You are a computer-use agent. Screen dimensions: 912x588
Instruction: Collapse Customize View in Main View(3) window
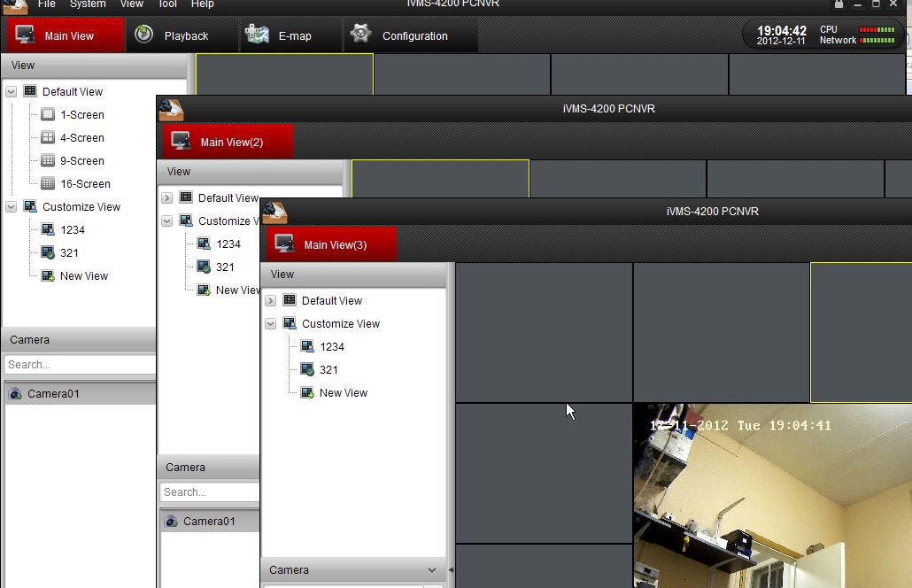[x=270, y=324]
